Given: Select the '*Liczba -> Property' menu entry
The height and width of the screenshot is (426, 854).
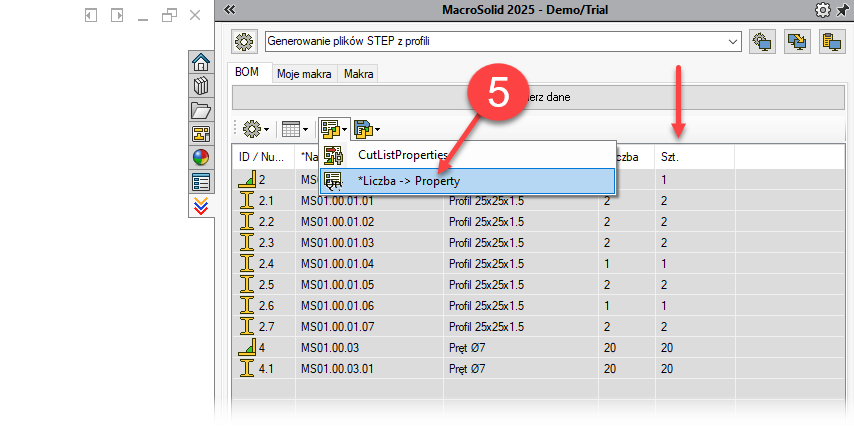Looking at the screenshot, I should point(467,181).
